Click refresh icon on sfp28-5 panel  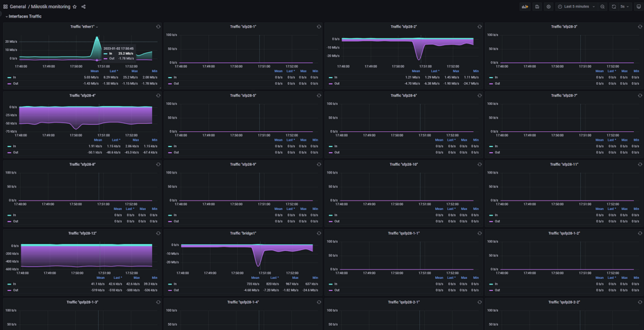coord(319,96)
